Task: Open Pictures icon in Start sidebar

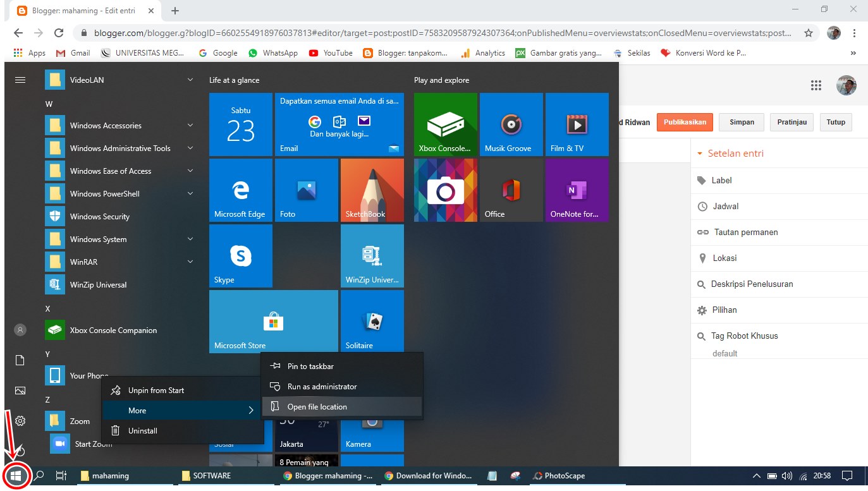Action: click(x=20, y=391)
